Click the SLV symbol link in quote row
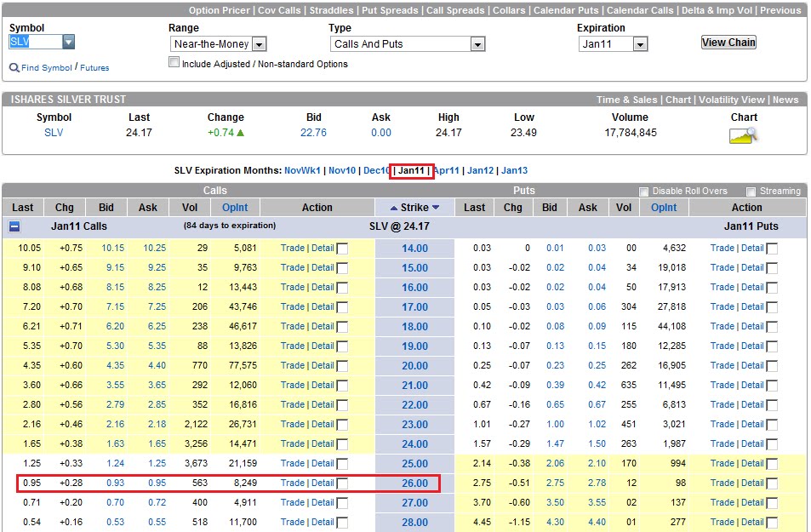 (54, 133)
